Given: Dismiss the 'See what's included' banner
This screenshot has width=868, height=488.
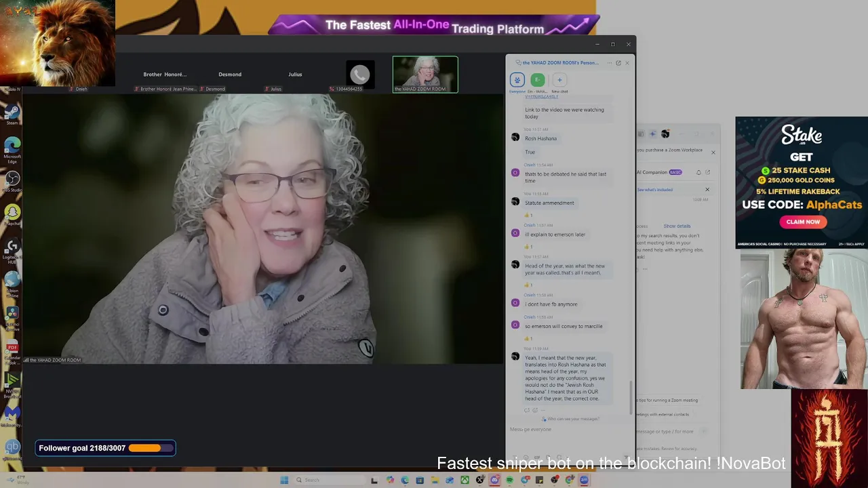Looking at the screenshot, I should [x=707, y=190].
